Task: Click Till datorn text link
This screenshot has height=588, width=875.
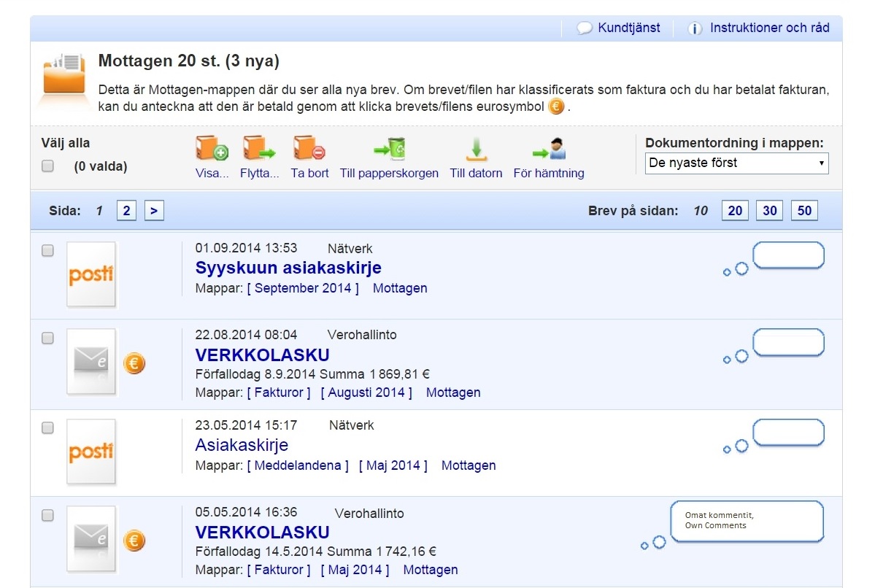Action: pos(476,173)
